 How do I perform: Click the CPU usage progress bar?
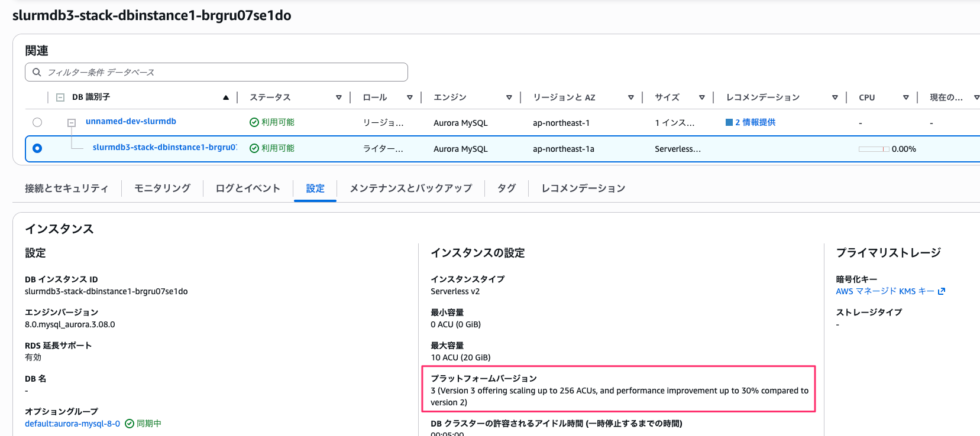(x=874, y=149)
